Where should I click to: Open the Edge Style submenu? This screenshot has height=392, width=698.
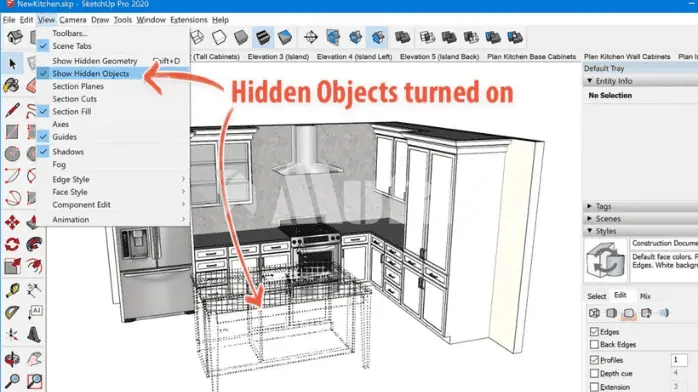pos(113,179)
